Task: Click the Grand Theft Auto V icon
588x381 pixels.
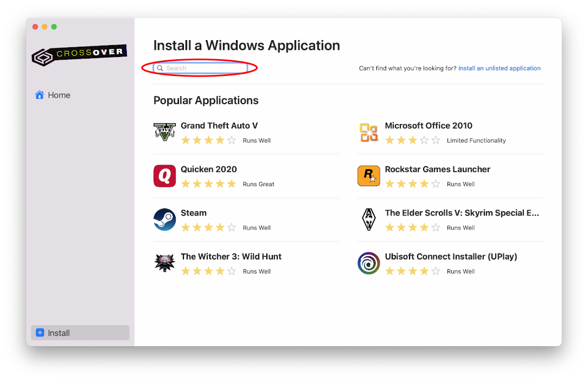Action: click(x=164, y=132)
